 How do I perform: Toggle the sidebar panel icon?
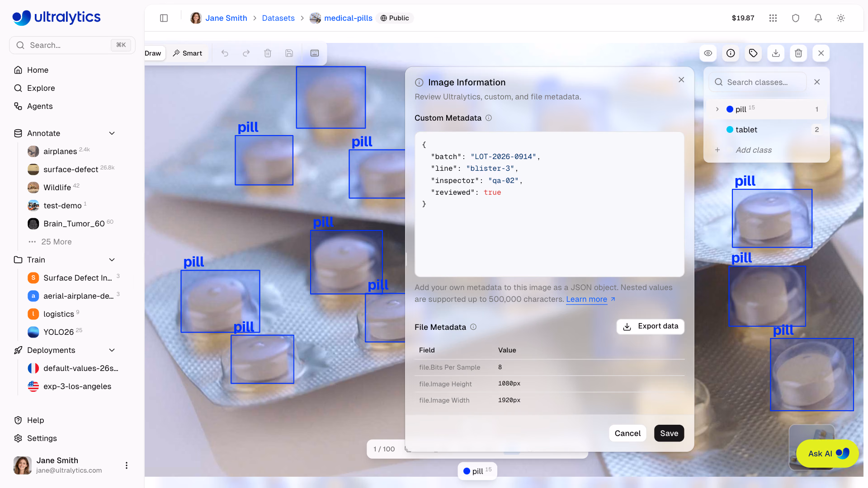click(x=164, y=18)
